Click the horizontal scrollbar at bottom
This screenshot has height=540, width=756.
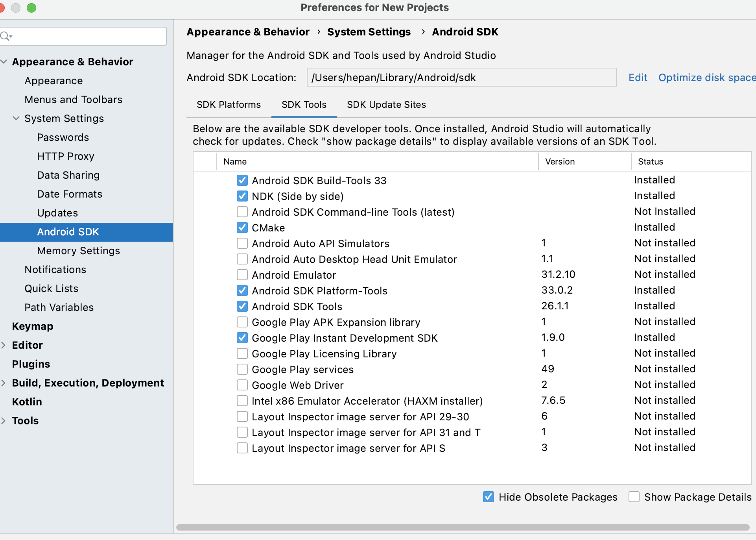point(463,527)
